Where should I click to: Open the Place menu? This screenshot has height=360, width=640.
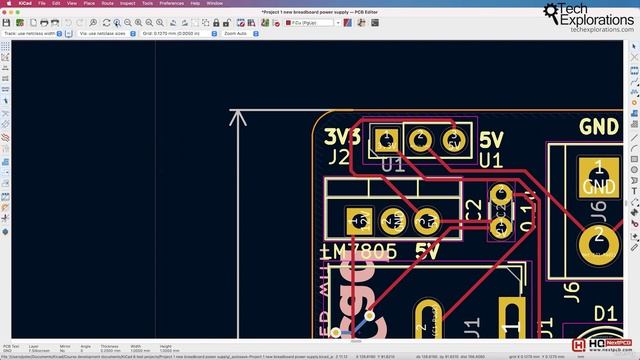pyautogui.click(x=89, y=3)
